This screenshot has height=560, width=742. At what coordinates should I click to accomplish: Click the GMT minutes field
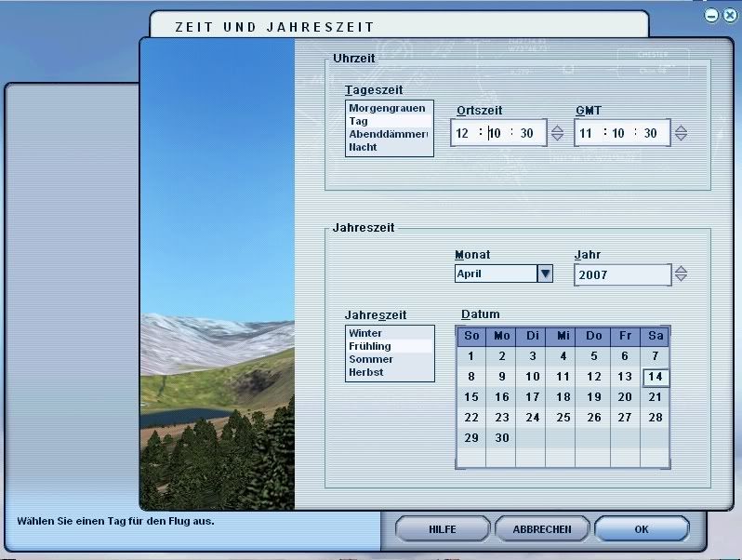618,133
